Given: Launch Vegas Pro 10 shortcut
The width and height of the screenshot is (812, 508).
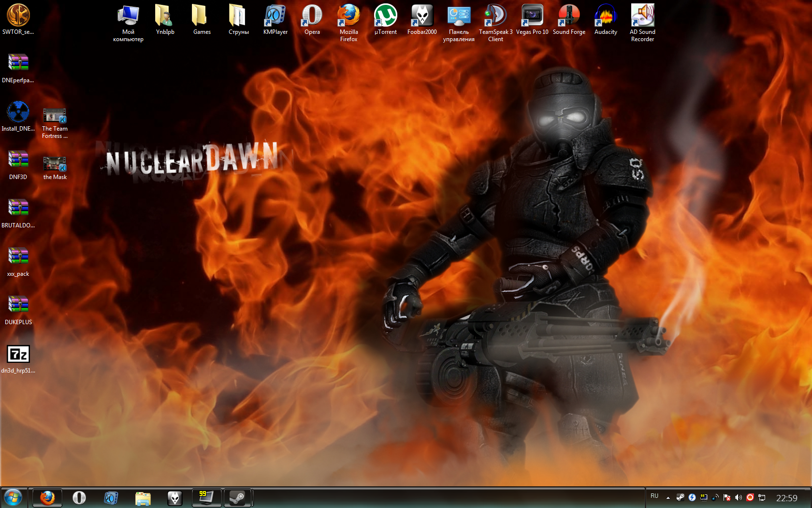Looking at the screenshot, I should [x=533, y=19].
